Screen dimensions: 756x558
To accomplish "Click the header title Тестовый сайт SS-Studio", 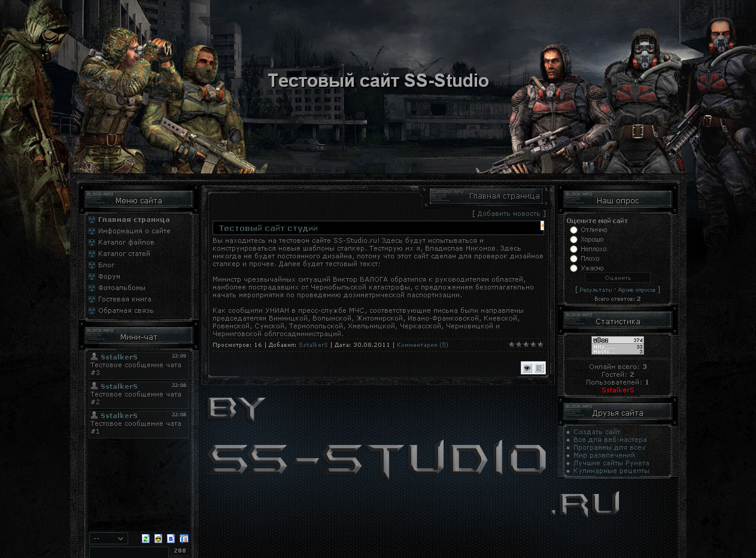I will click(378, 81).
